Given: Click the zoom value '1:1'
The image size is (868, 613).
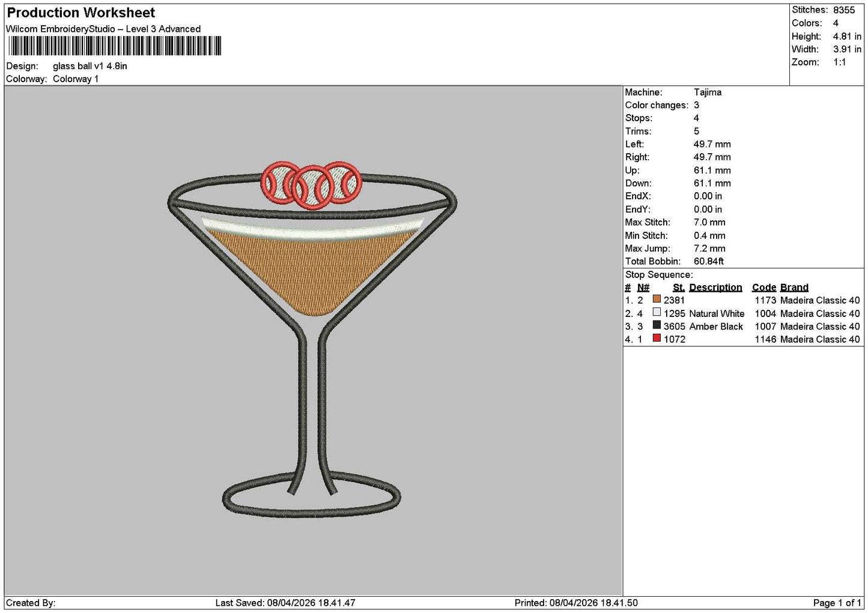Looking at the screenshot, I should pyautogui.click(x=840, y=62).
